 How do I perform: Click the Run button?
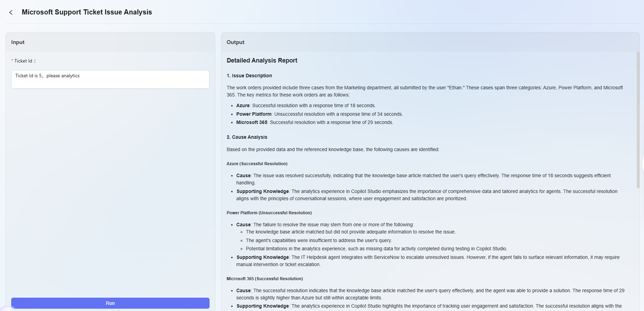pyautogui.click(x=110, y=303)
